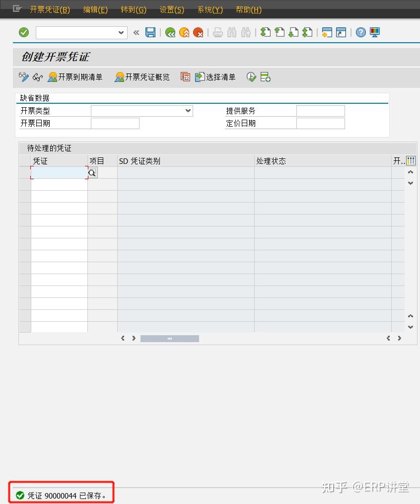420x504 pixels.
Task: Click the Execute icon near 选择清单
Action: [251, 77]
